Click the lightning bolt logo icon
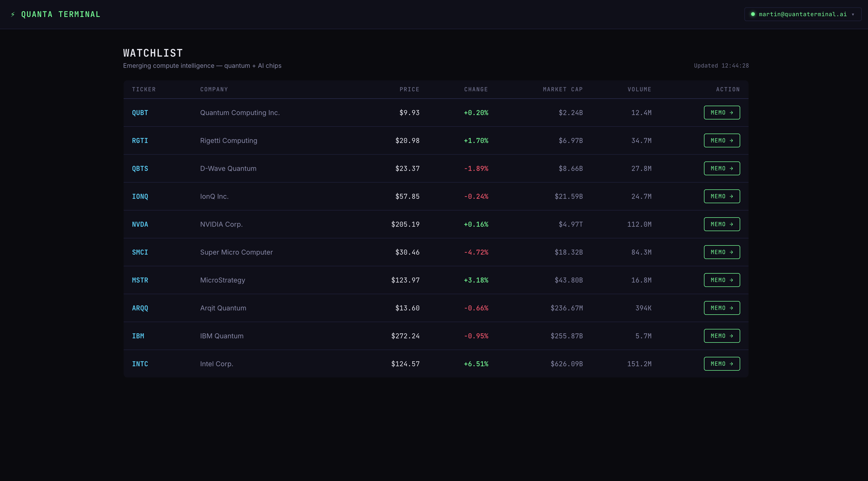The width and height of the screenshot is (868, 481). [x=13, y=15]
